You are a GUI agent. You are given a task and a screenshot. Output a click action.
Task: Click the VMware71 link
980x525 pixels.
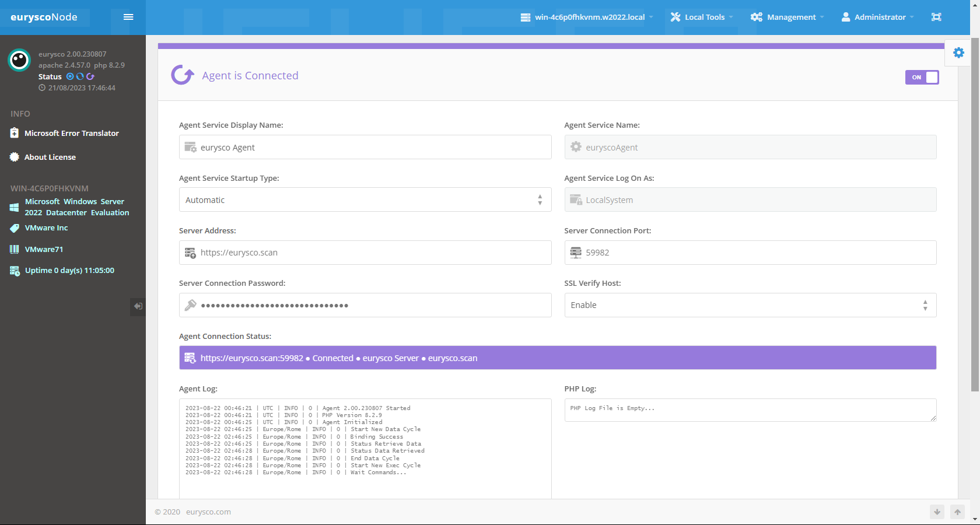44,249
